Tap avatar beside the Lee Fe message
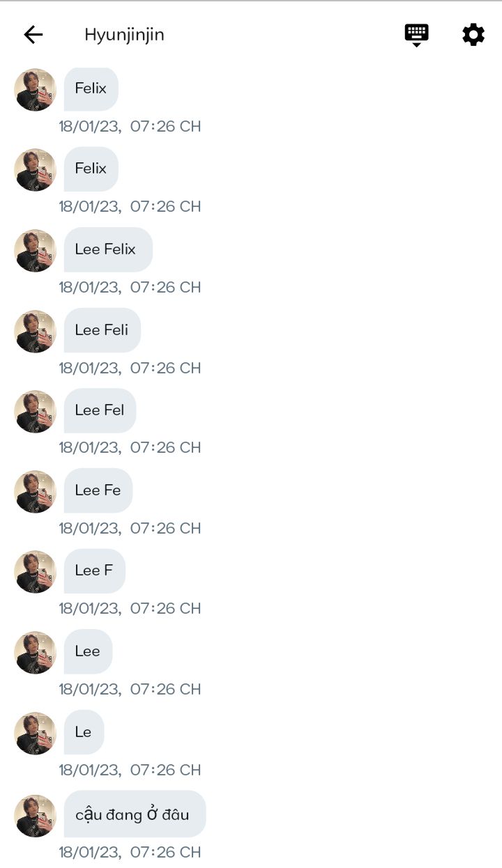The height and width of the screenshot is (868, 502). pos(35,492)
